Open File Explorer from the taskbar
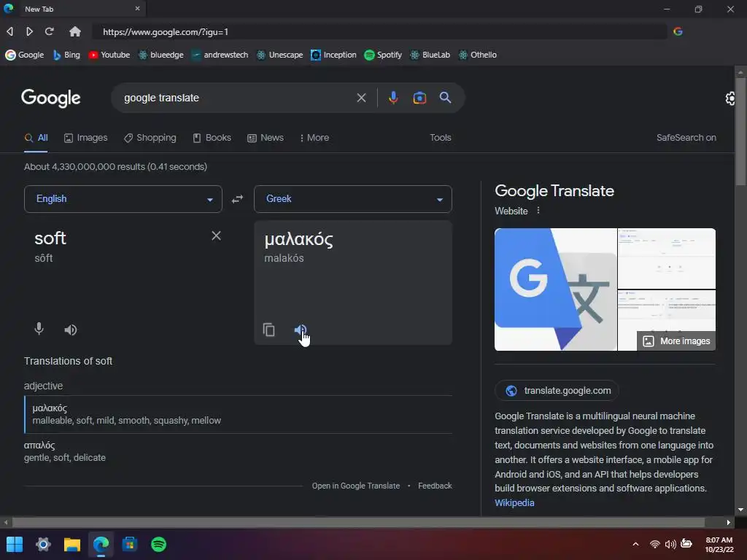 pyautogui.click(x=72, y=544)
